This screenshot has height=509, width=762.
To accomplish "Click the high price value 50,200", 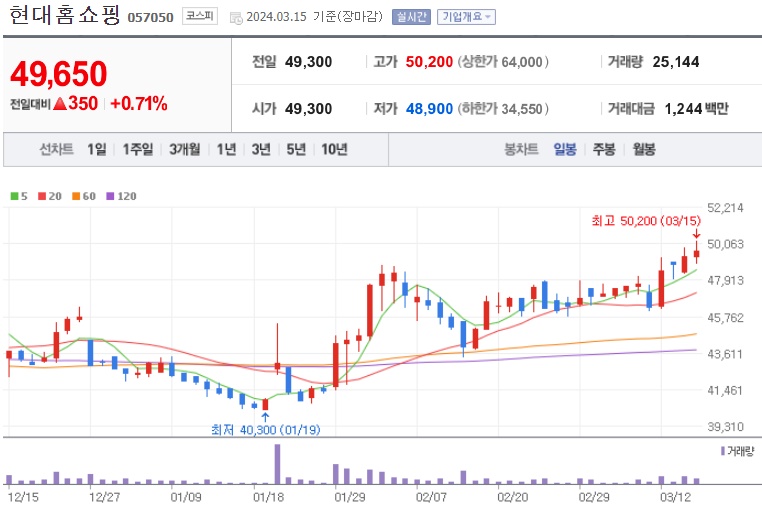I will (x=429, y=62).
